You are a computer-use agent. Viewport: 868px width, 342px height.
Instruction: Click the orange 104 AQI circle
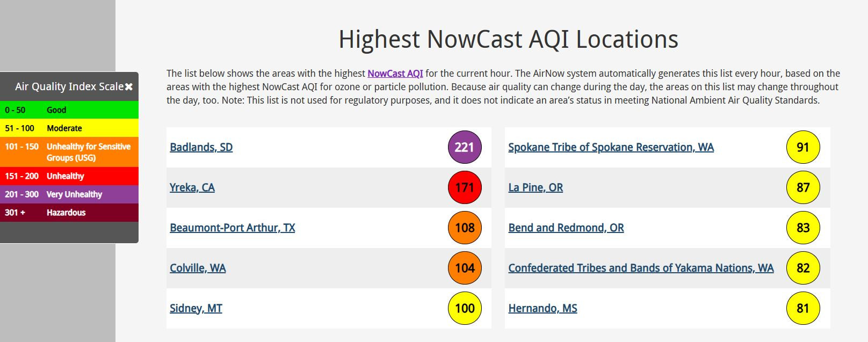[465, 268]
